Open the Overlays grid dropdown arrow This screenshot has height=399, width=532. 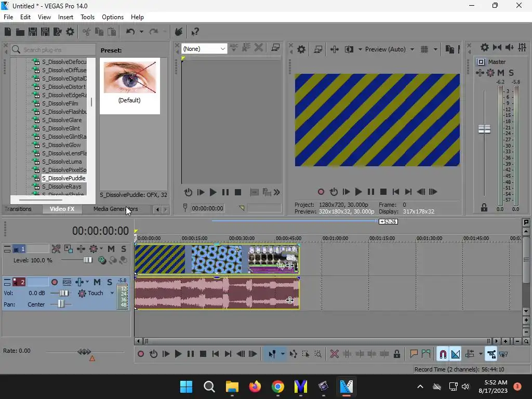pos(435,49)
